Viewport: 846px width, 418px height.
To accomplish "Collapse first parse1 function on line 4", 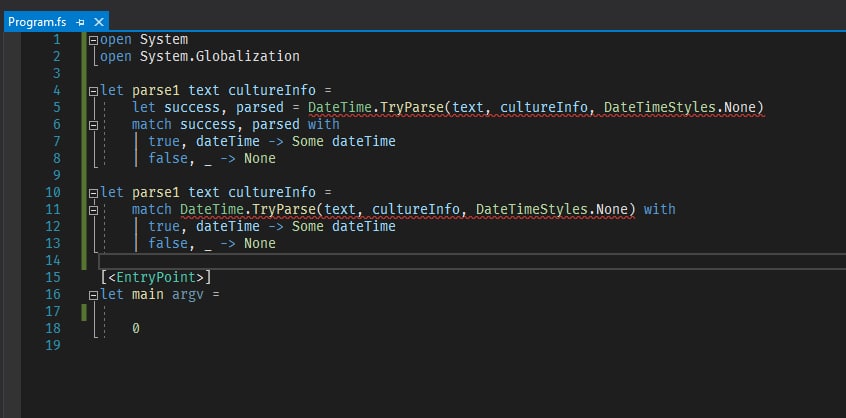I will tap(94, 91).
